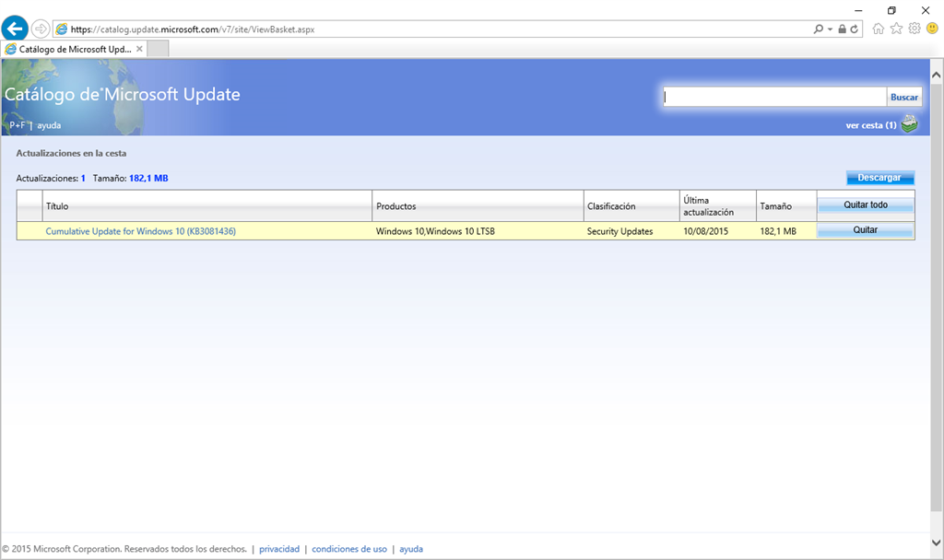944x560 pixels.
Task: Click the Home icon in browser toolbar
Action: pos(879,29)
